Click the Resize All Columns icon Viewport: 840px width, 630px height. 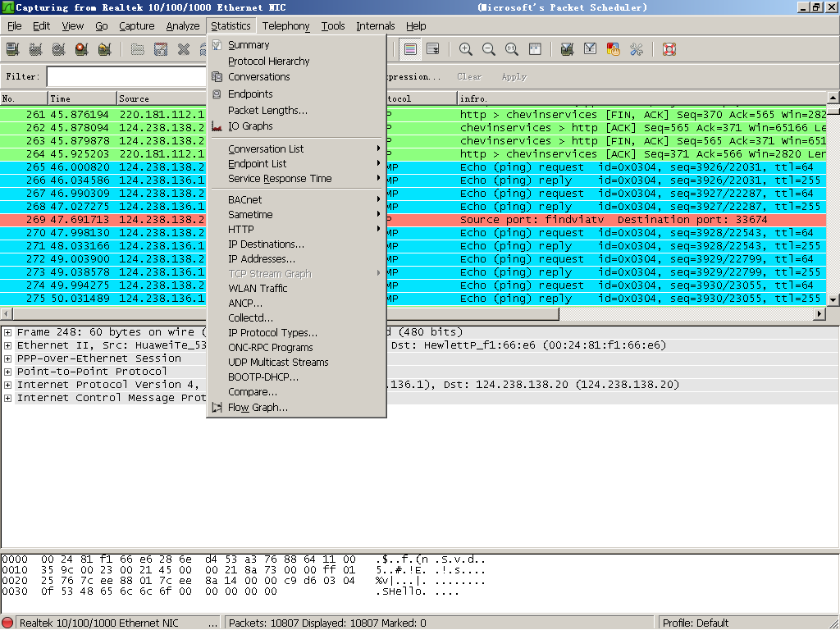pos(535,49)
